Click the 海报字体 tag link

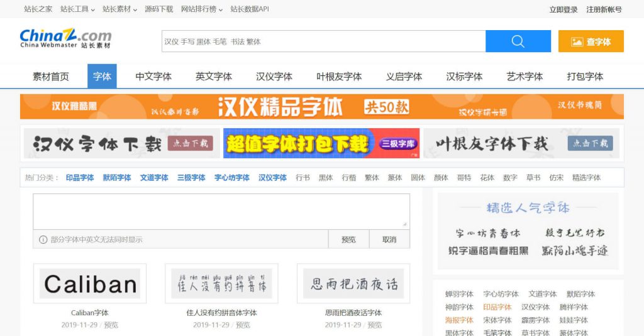coord(459,320)
